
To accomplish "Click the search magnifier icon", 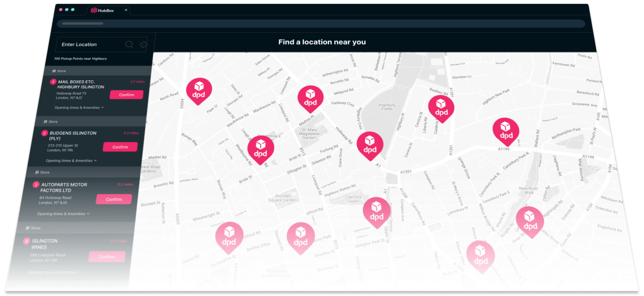I will [x=129, y=45].
